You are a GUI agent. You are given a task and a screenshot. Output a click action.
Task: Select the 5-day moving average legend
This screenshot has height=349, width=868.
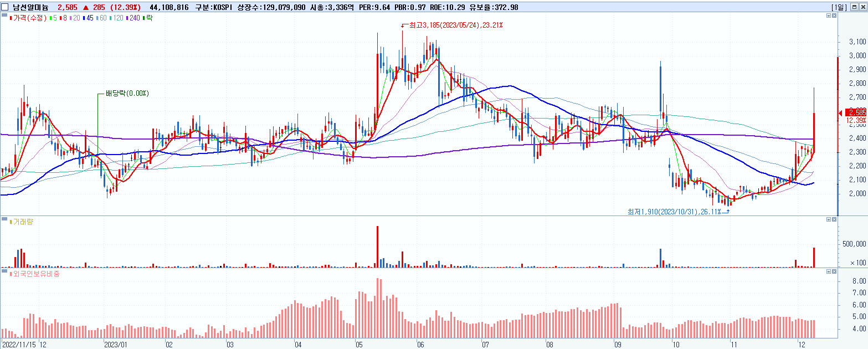53,18
